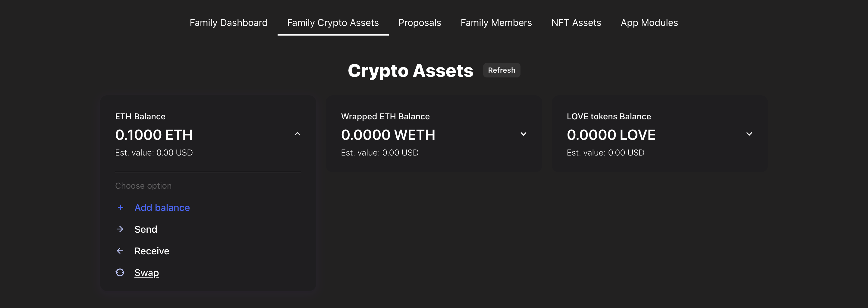The image size is (868, 308).
Task: Collapse the ETH Balance card chevron
Action: (x=297, y=134)
